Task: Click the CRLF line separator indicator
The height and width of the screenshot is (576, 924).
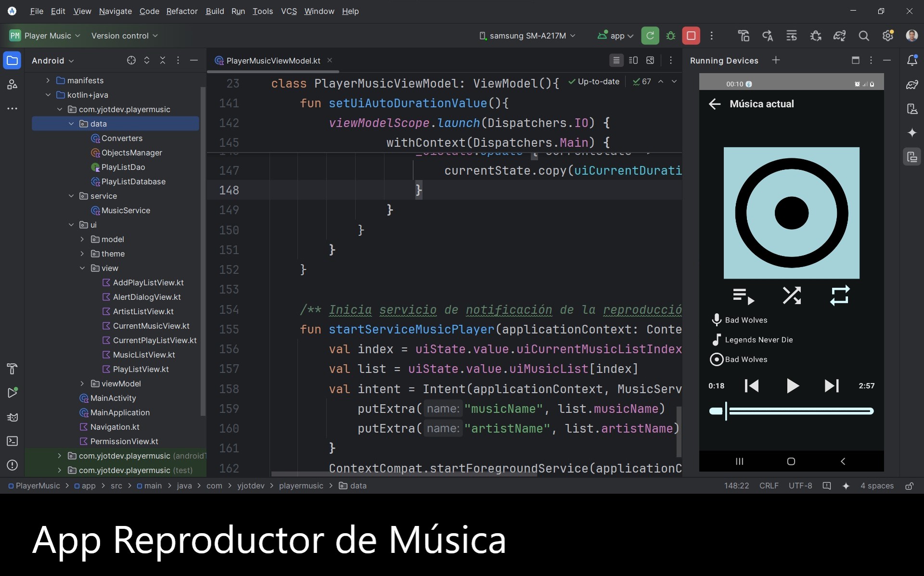Action: coord(768,486)
